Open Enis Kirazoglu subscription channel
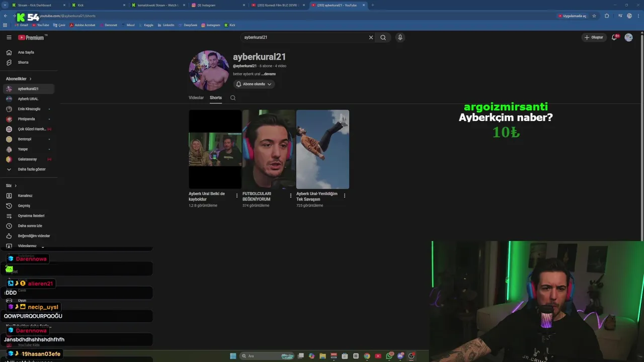This screenshot has height=362, width=644. [28, 109]
